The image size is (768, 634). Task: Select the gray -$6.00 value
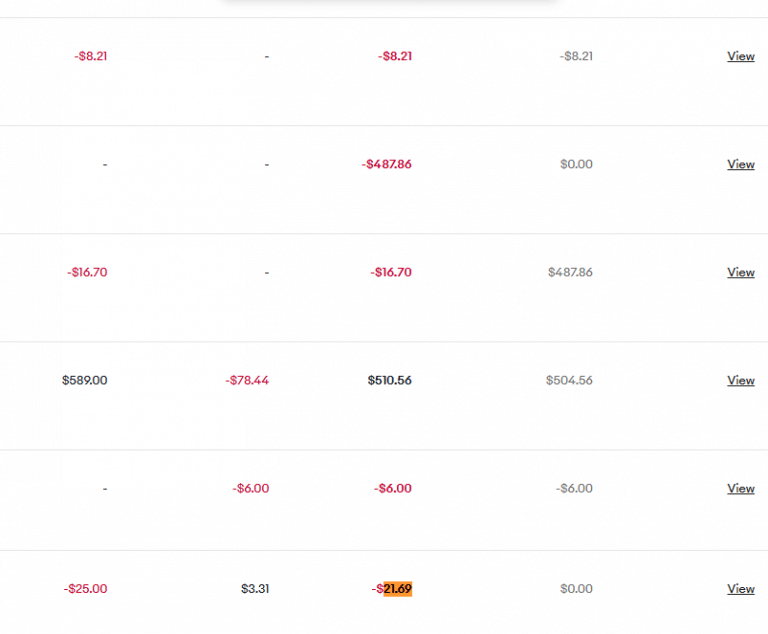[x=574, y=488]
